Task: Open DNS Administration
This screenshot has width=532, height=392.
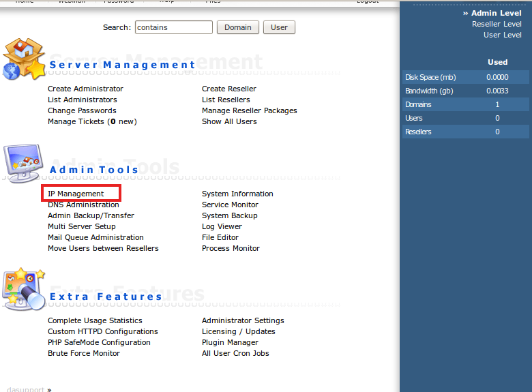Action: point(83,205)
